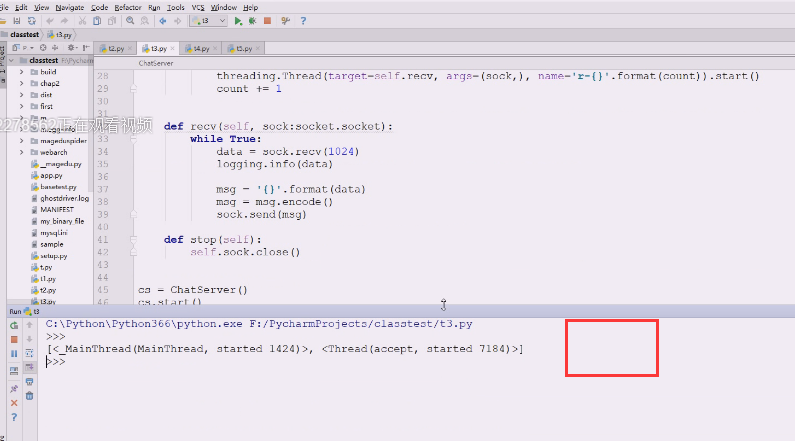Screen dimensions: 795x441
Task: Switch to the t5.py editor tab
Action: (243, 49)
